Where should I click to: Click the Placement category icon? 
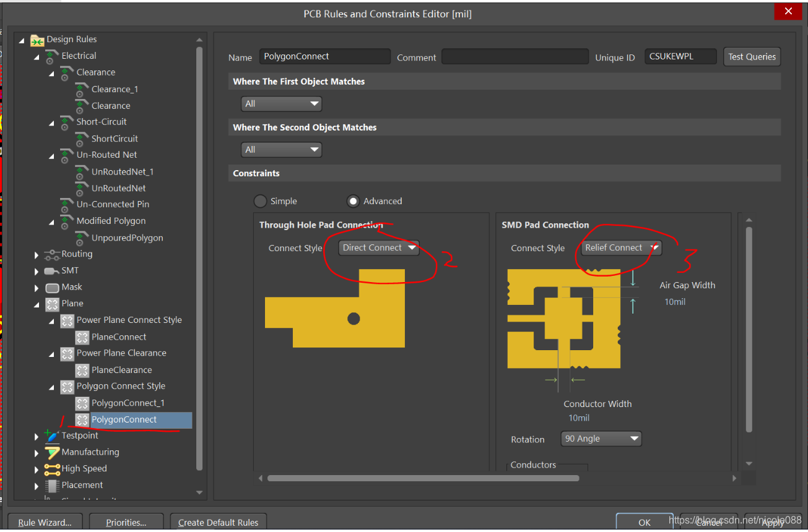tap(52, 486)
